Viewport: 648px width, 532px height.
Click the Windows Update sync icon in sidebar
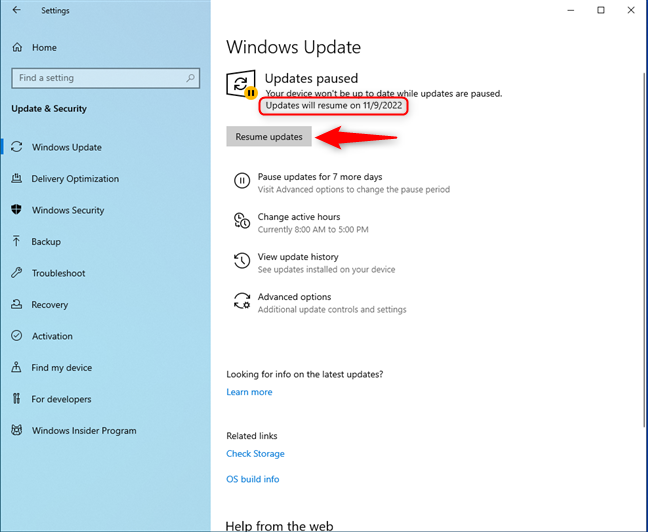pos(17,147)
